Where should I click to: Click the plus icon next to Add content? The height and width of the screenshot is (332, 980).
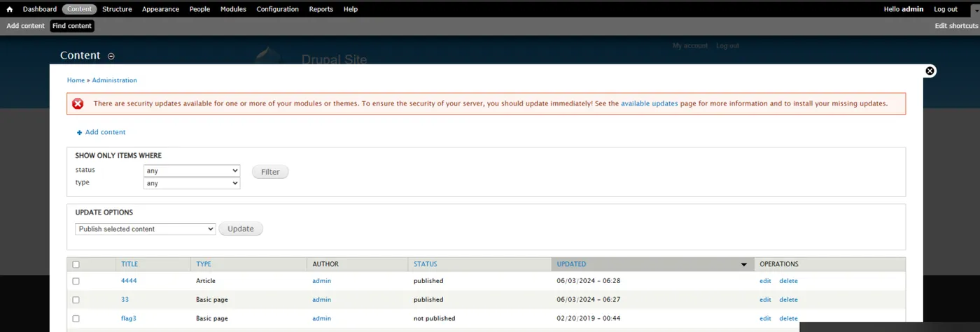[x=80, y=132]
